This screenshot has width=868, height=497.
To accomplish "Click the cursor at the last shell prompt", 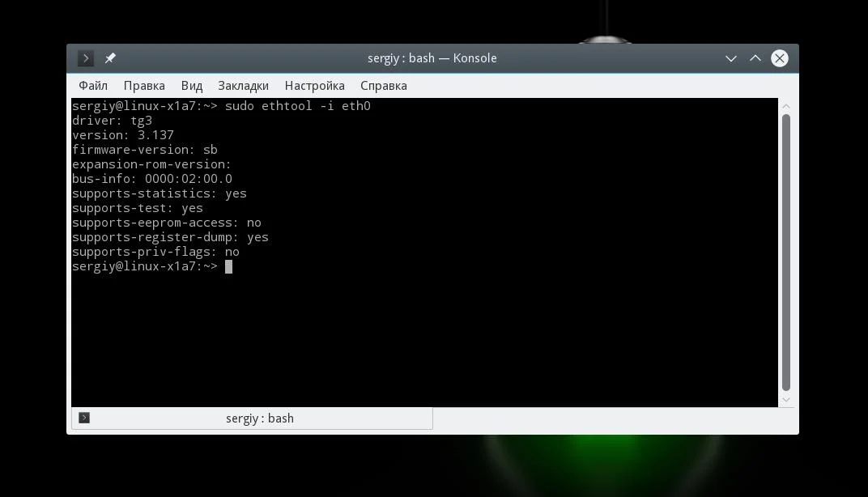I will point(228,267).
